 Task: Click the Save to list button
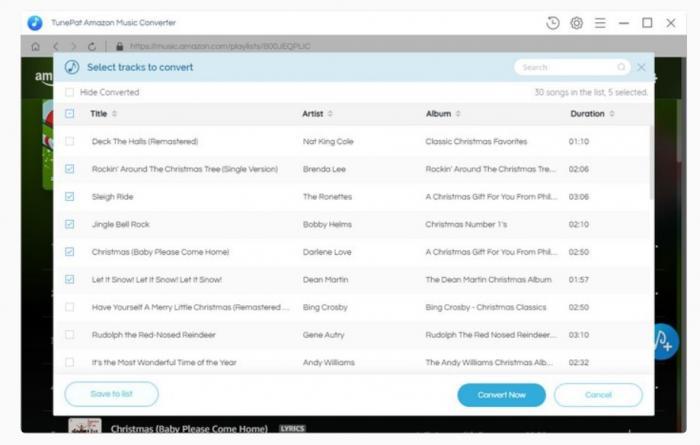[x=112, y=394]
